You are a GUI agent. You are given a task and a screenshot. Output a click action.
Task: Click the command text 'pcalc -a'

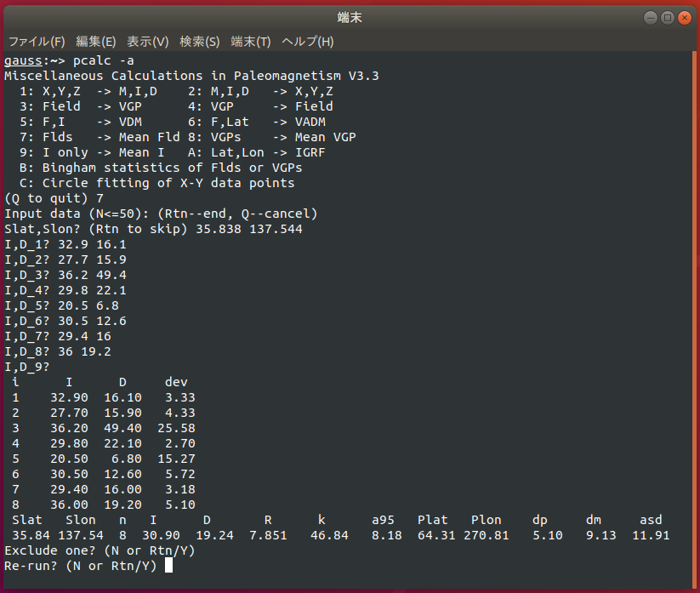(104, 60)
